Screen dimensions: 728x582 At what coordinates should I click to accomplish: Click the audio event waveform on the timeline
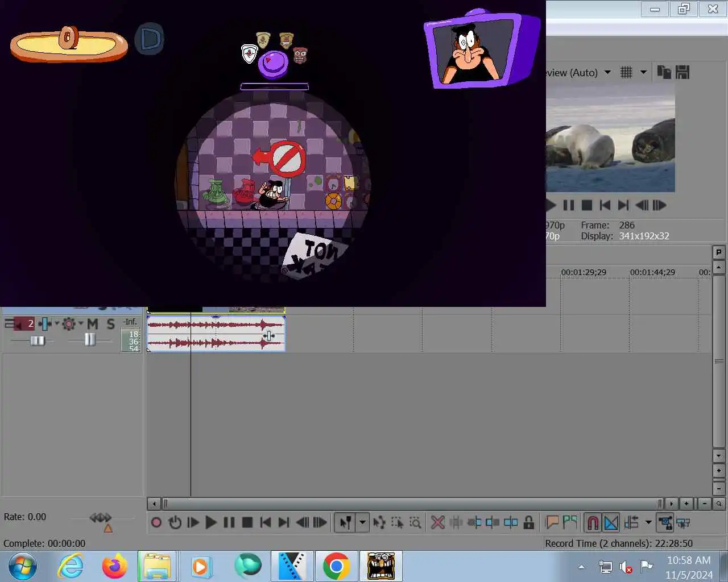(x=216, y=334)
